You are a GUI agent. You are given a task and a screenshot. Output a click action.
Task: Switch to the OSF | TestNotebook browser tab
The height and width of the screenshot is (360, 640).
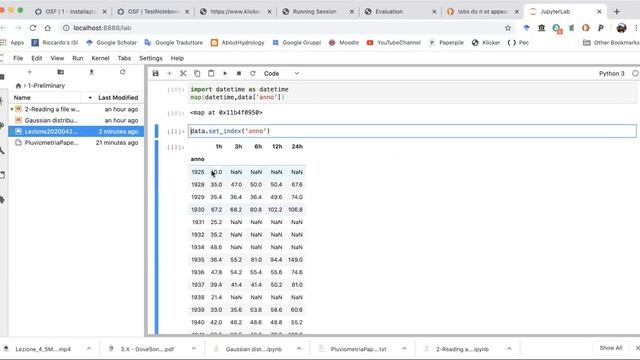(x=153, y=12)
